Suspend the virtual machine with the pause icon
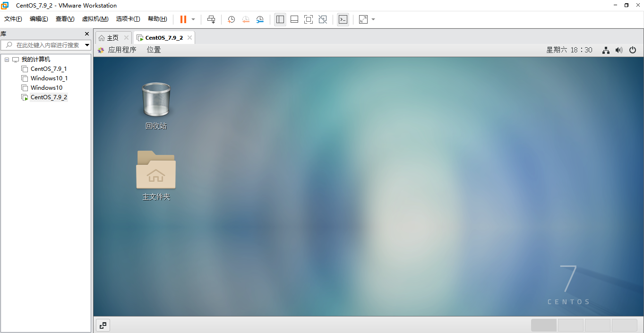 (x=183, y=19)
